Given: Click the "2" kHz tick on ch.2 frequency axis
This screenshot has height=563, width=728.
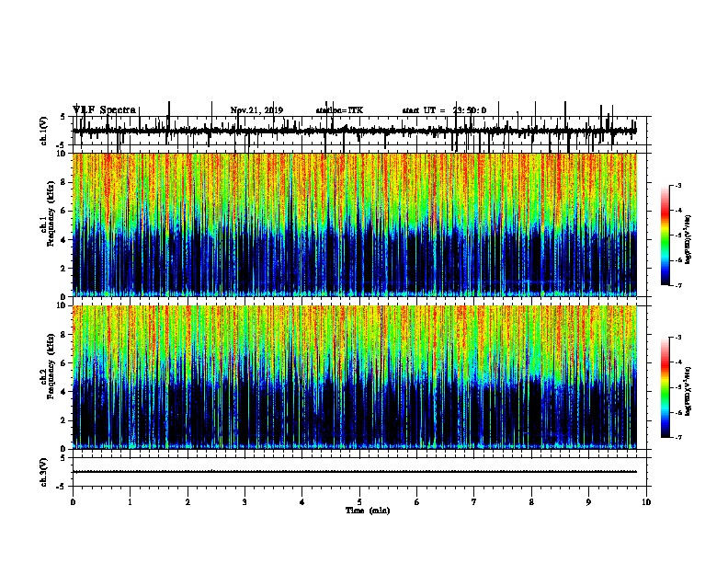Looking at the screenshot, I should (x=64, y=420).
